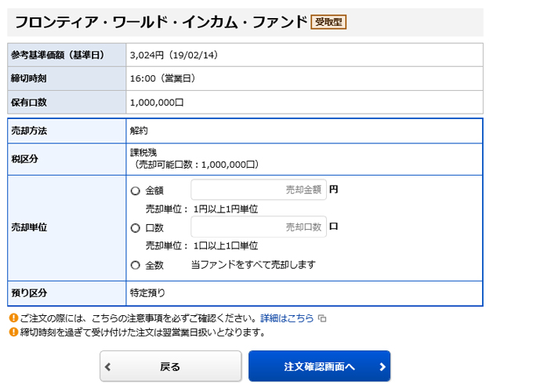Viewport: 533px width, 392px height.
Task: Click the 特定預り value
Action: [147, 292]
